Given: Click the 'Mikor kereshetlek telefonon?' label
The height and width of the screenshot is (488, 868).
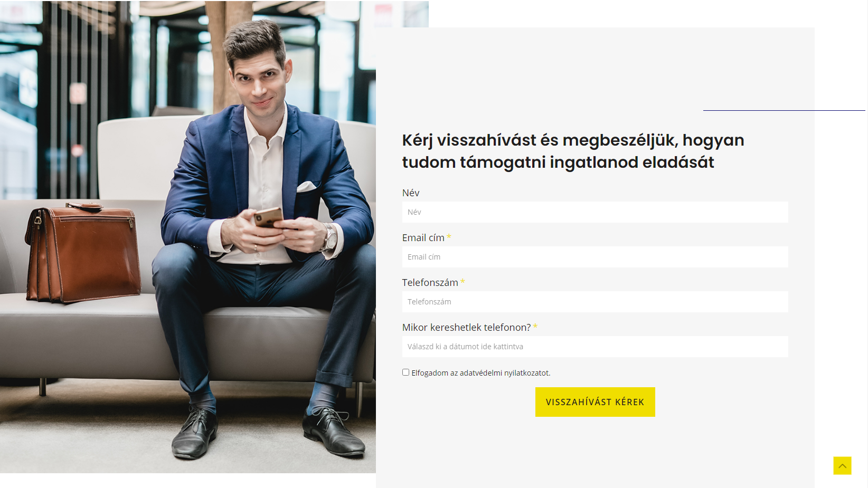Looking at the screenshot, I should (x=467, y=328).
